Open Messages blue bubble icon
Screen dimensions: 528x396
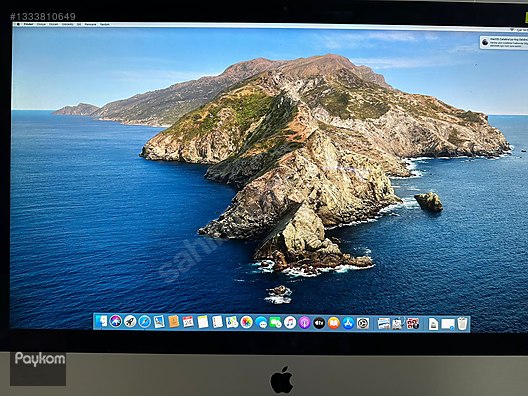(261, 323)
